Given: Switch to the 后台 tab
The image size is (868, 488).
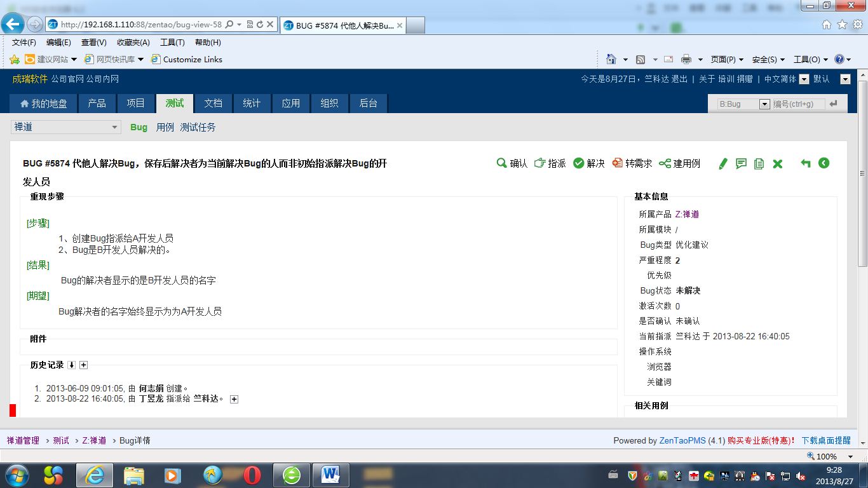Looking at the screenshot, I should pos(369,104).
